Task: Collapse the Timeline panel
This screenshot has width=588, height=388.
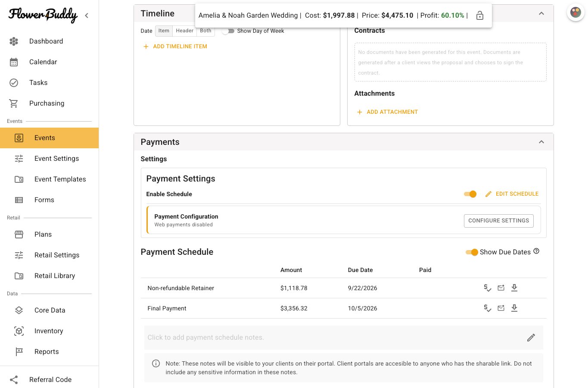Action: point(541,13)
